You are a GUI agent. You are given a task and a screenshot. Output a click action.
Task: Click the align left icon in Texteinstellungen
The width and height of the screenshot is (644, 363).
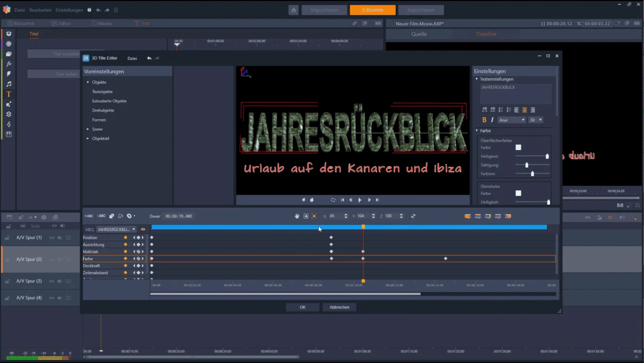point(517,110)
